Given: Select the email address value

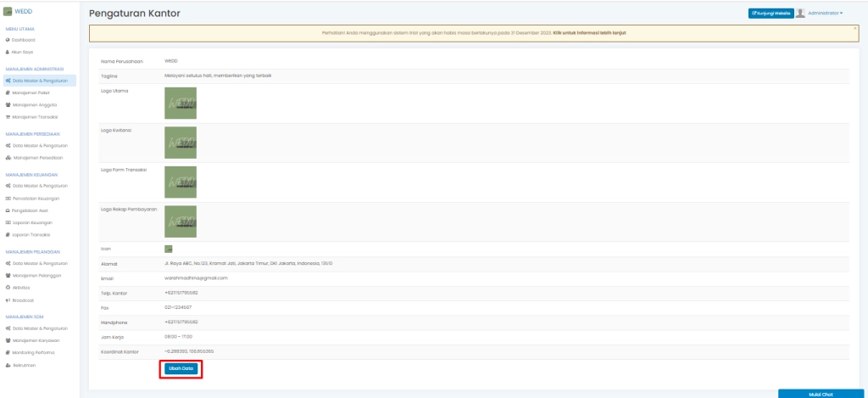Looking at the screenshot, I should tap(196, 277).
